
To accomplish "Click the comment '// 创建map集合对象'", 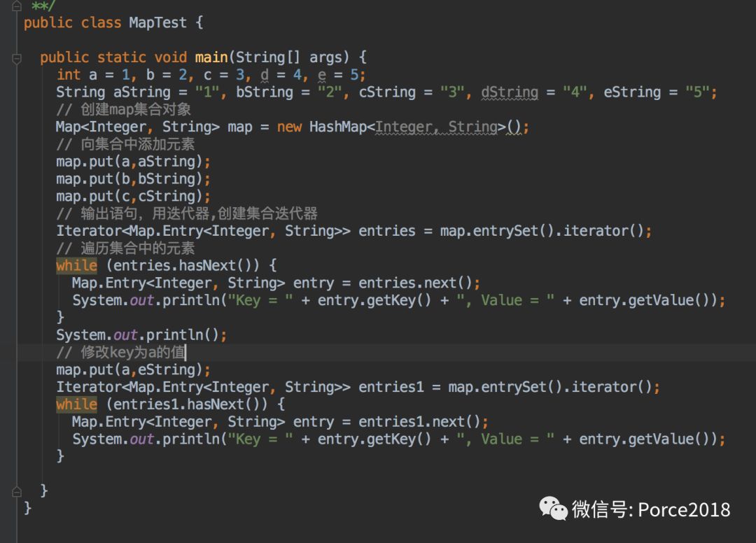I will (x=123, y=109).
